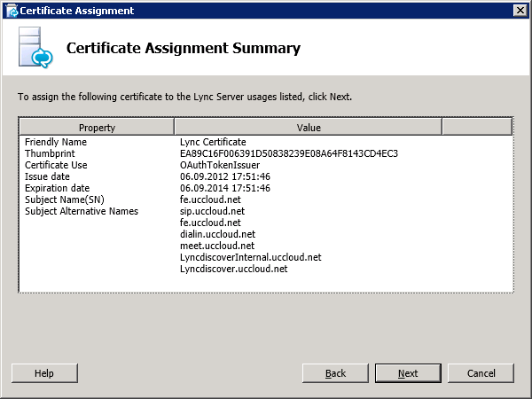
Task: Click the dialin.uccloud.net entry
Action: pos(217,234)
